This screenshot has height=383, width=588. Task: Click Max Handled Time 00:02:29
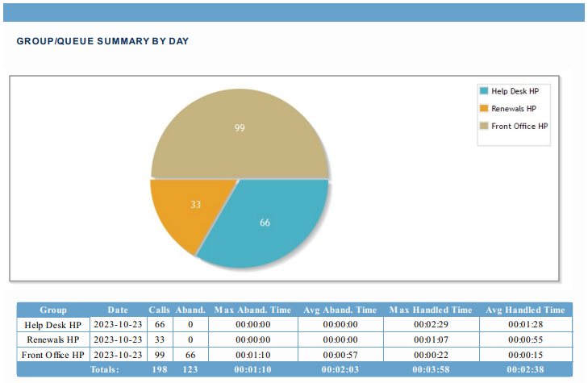coord(432,324)
